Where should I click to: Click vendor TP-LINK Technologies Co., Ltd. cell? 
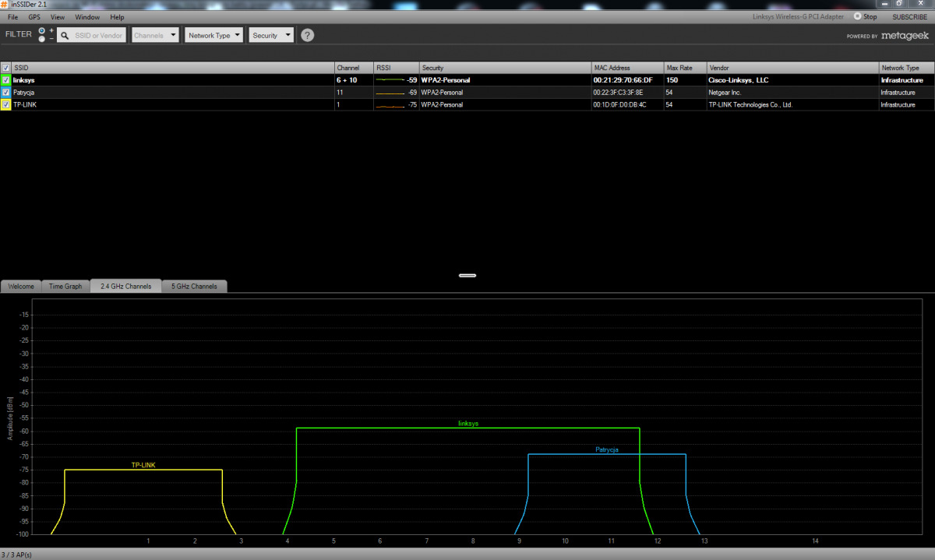(x=792, y=104)
